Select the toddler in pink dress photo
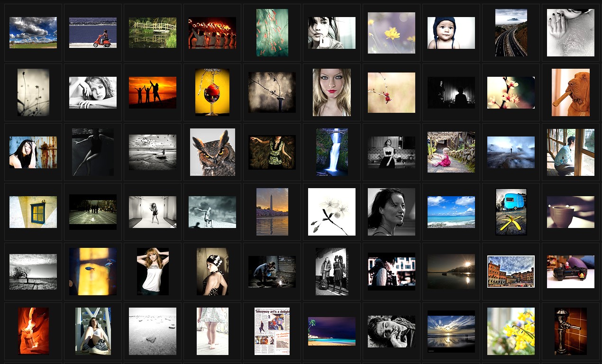This screenshot has width=602, height=364. [x=451, y=152]
